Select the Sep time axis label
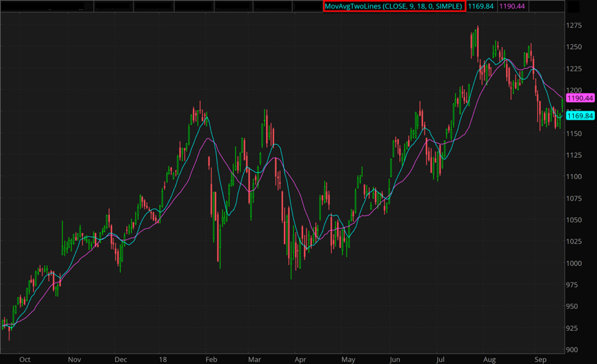The height and width of the screenshot is (364, 597). point(541,359)
